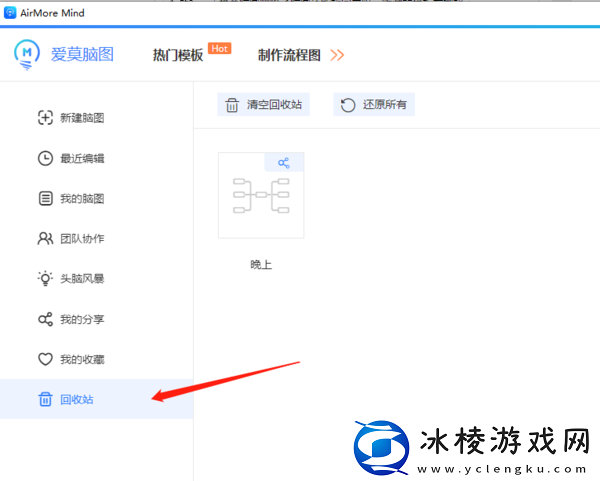The image size is (600, 481).
Task: Select 回收站 in the sidebar
Action: click(x=96, y=399)
